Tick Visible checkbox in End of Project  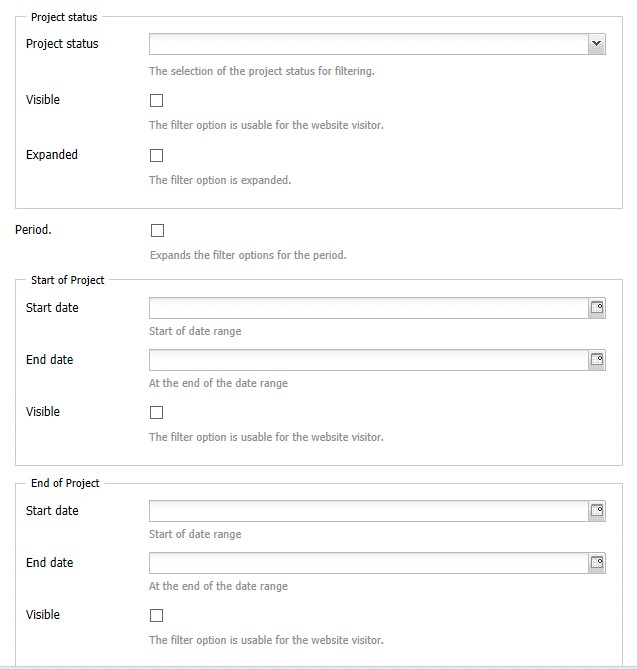point(156,616)
